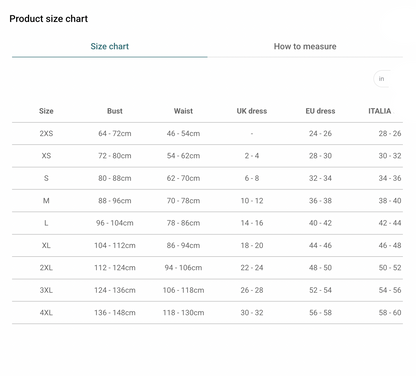Select the M size row label

click(46, 201)
